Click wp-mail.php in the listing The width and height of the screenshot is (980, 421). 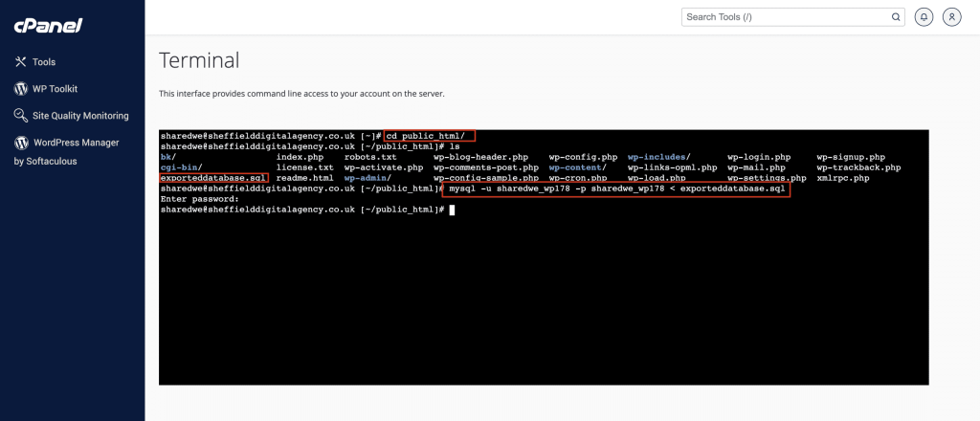756,167
